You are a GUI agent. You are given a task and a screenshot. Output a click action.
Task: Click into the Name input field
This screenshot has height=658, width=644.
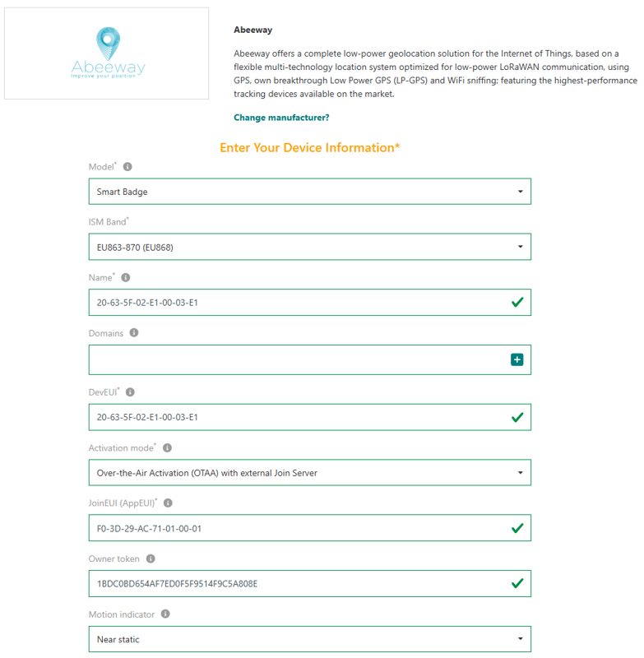click(x=296, y=303)
